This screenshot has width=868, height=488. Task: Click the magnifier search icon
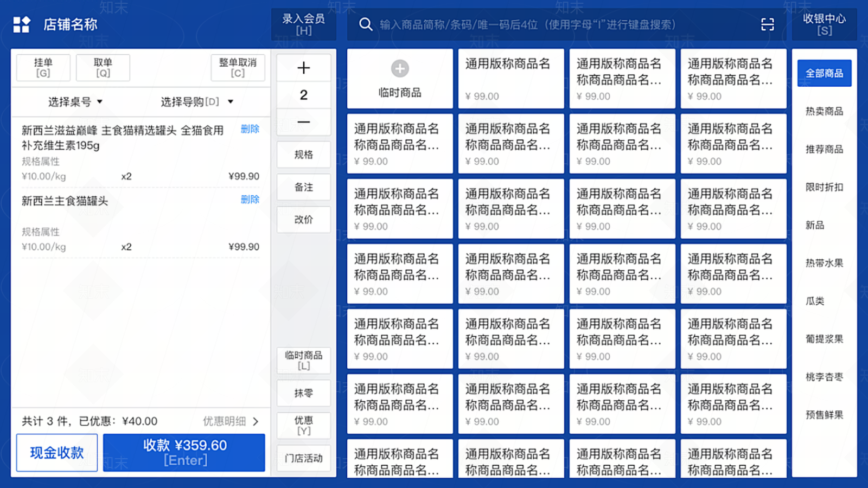click(x=365, y=24)
